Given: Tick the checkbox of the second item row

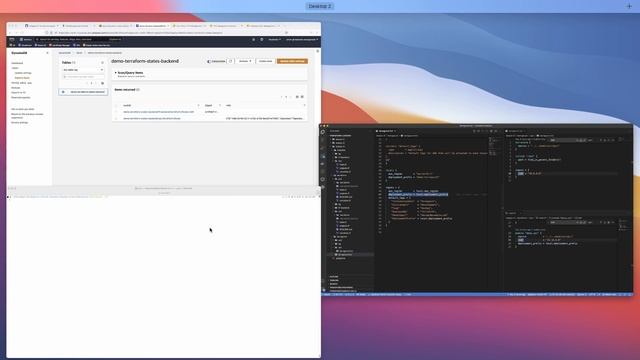Looking at the screenshot, I should click(116, 118).
